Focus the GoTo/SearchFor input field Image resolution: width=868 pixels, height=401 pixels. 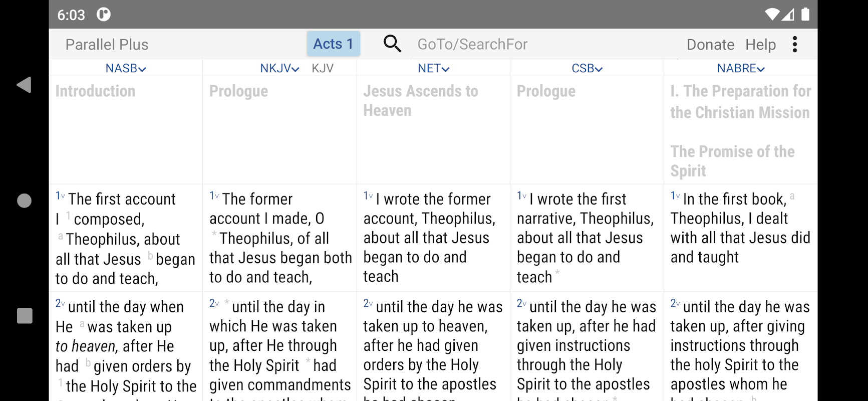pyautogui.click(x=543, y=45)
